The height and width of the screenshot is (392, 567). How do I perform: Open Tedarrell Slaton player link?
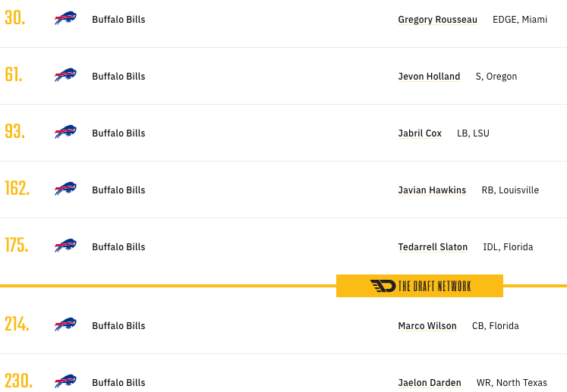point(433,246)
